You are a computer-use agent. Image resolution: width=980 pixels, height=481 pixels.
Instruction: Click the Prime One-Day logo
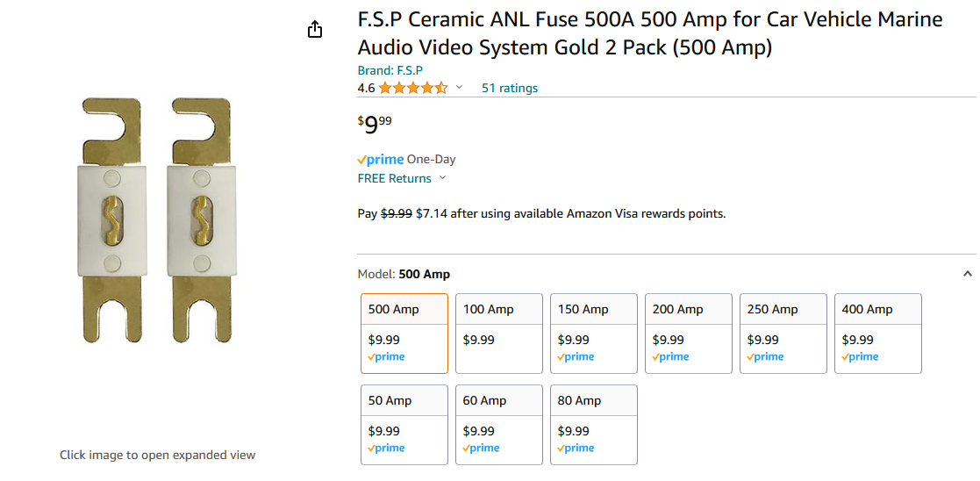click(381, 160)
